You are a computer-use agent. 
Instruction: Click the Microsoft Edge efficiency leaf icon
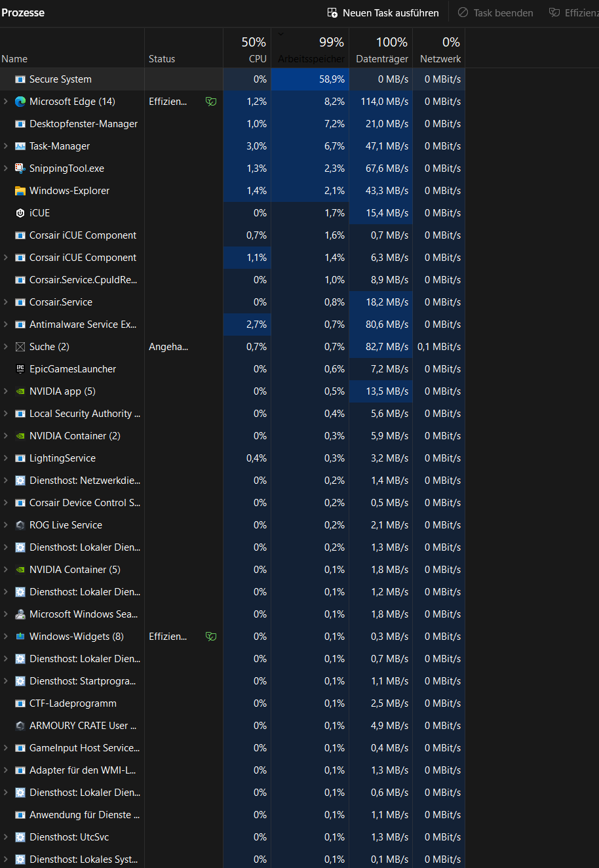[210, 102]
